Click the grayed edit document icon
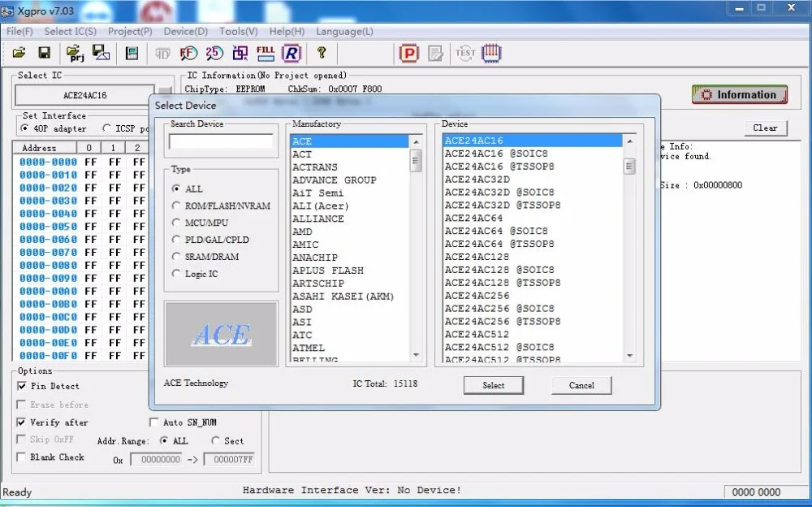This screenshot has height=507, width=812. [435, 53]
